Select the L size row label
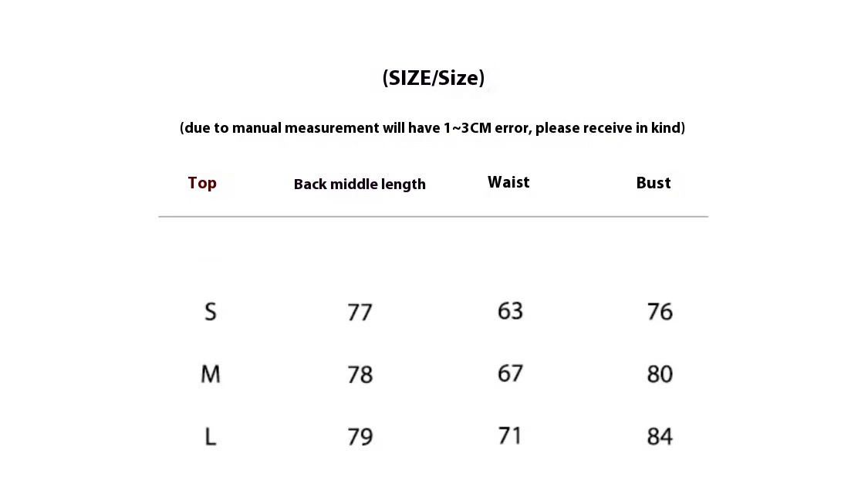The height and width of the screenshot is (484, 868). [211, 437]
